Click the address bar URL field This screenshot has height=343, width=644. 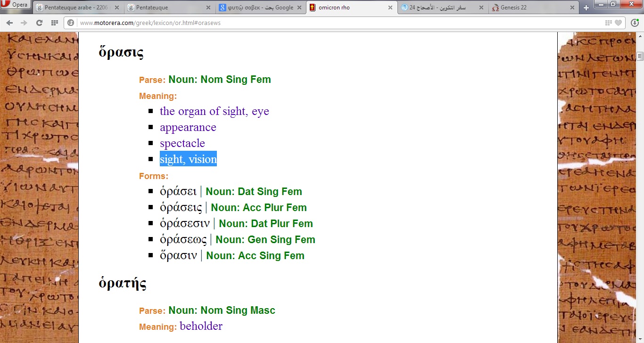330,23
